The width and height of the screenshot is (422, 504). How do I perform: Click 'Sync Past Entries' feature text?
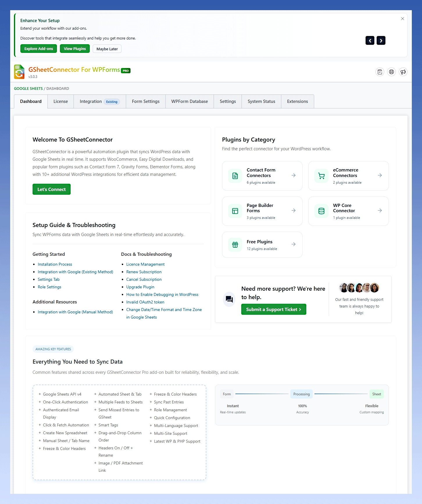click(169, 402)
